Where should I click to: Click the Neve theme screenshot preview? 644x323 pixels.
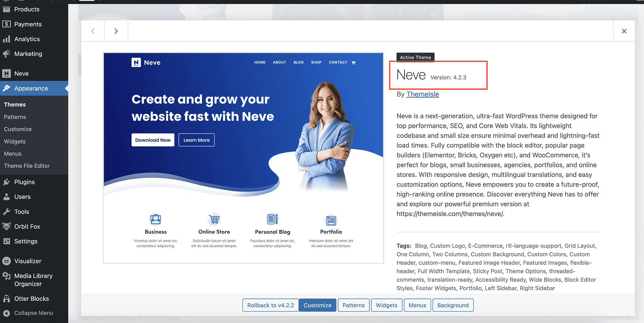pos(244,158)
